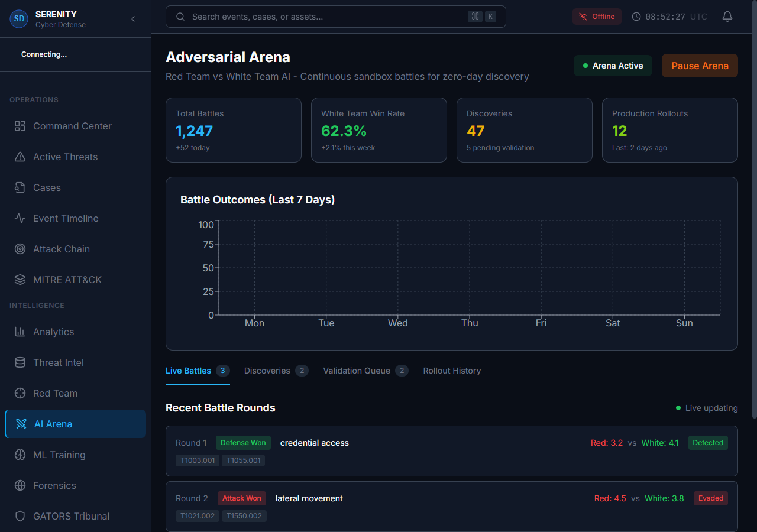This screenshot has height=532, width=757.
Task: Open Analytics from the sidebar chart icon
Action: point(20,332)
